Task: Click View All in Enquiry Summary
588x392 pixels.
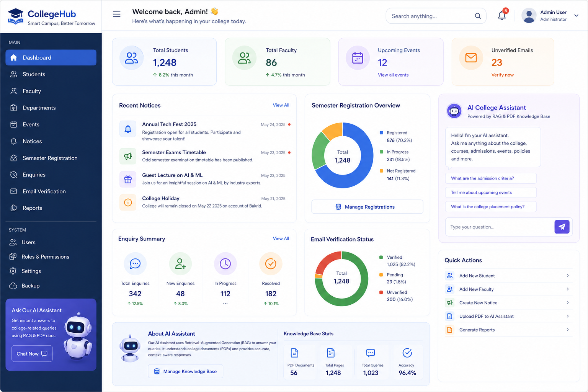Action: click(x=281, y=238)
